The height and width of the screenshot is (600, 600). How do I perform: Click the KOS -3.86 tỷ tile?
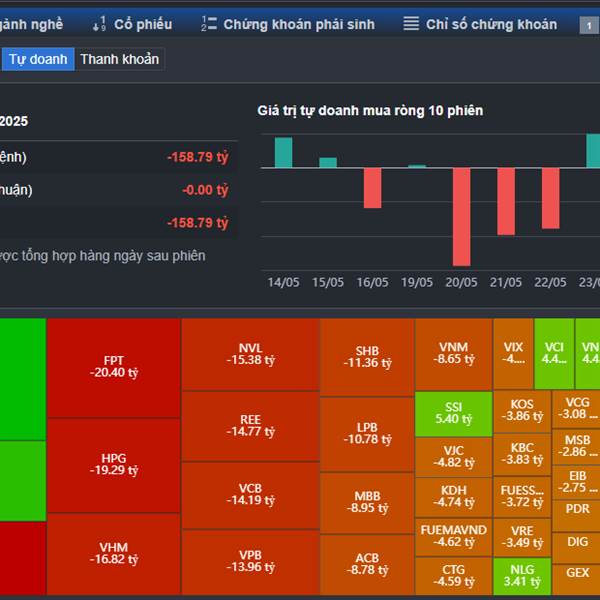522,411
